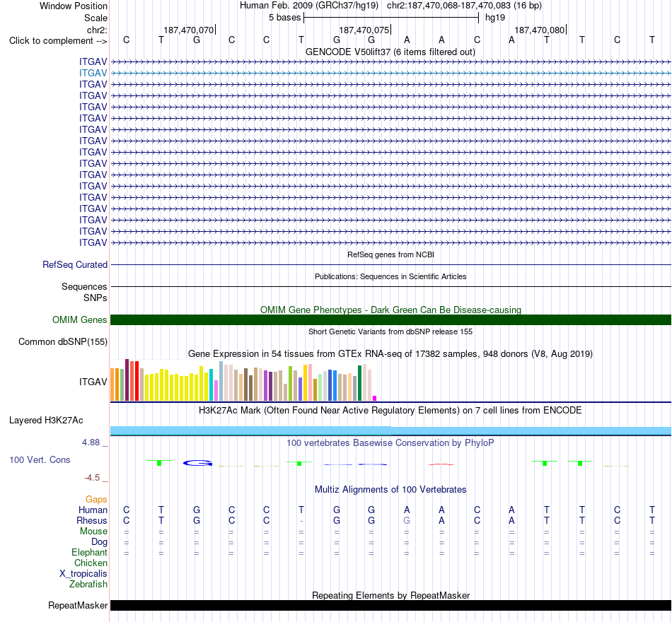
Task: Click the Scale label in the ruler
Action: tap(95, 18)
